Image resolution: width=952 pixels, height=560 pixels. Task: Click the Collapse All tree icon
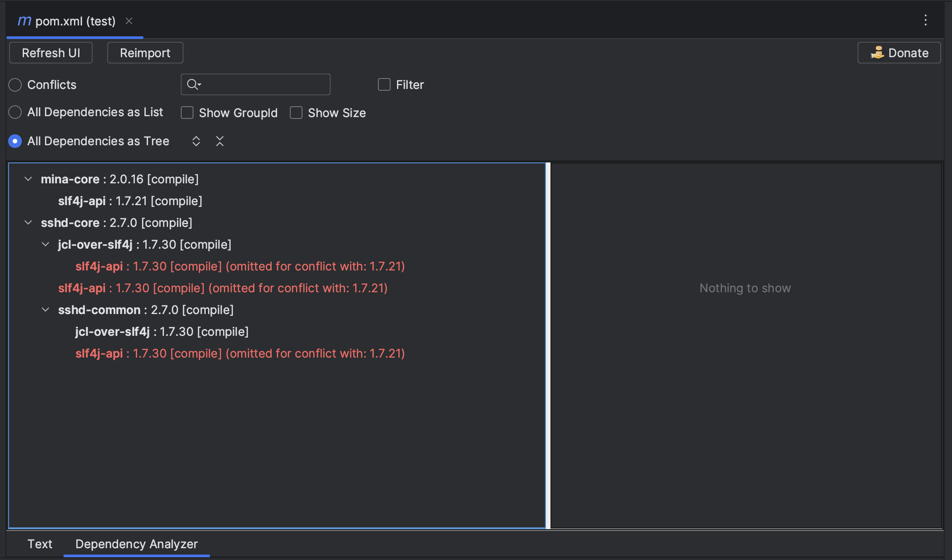pos(220,141)
